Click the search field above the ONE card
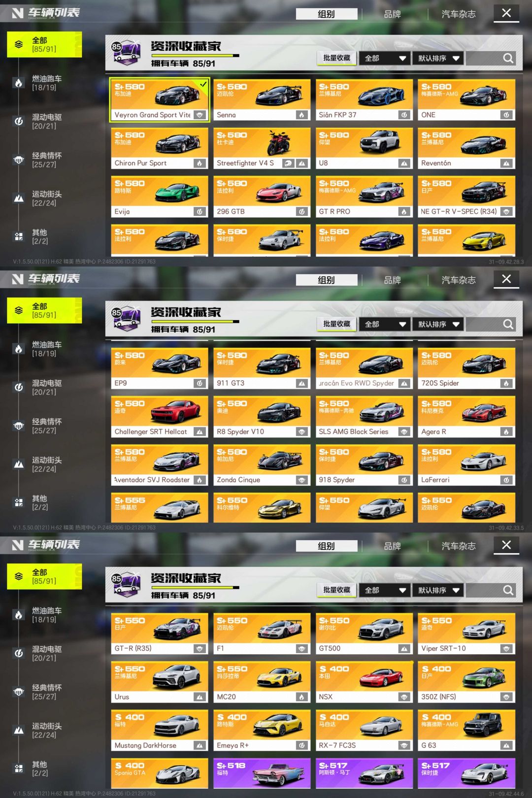The width and height of the screenshot is (532, 798). tap(492, 58)
